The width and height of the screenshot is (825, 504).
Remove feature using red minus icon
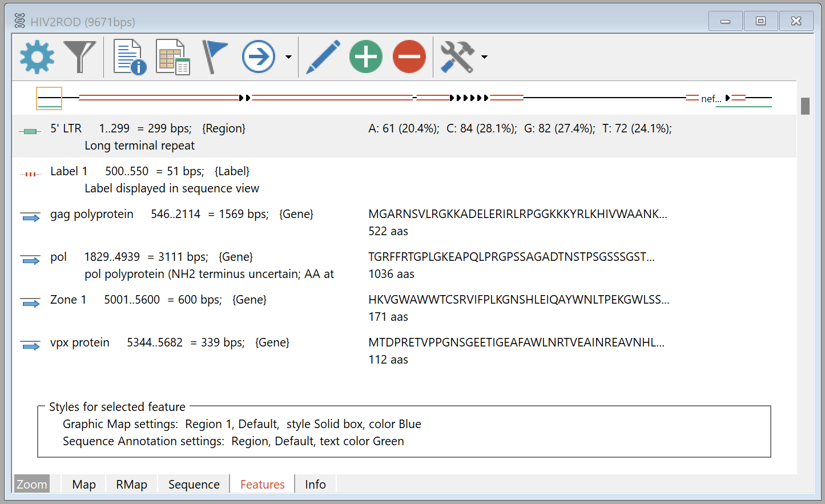click(x=409, y=57)
